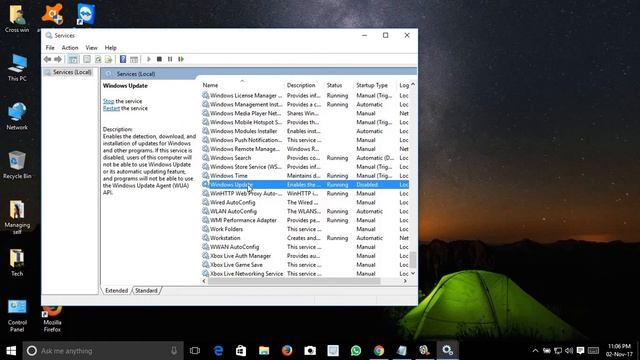Screen dimensions: 640x360
Task: Select Windows Push Notifications service row
Action: point(305,140)
